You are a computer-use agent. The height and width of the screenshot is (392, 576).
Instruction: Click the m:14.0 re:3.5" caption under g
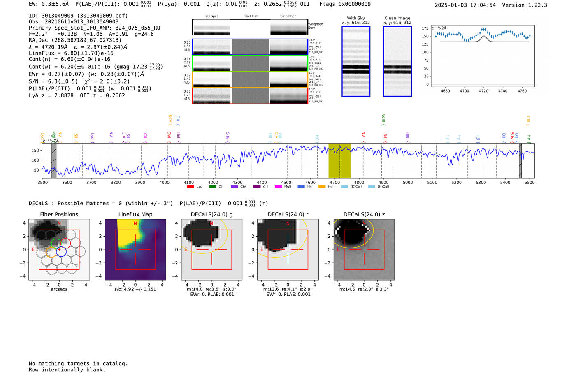(x=211, y=289)
